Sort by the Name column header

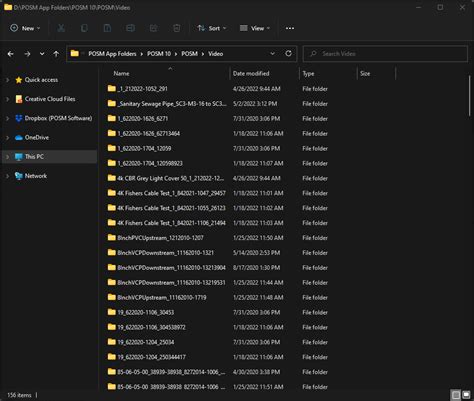pos(121,73)
